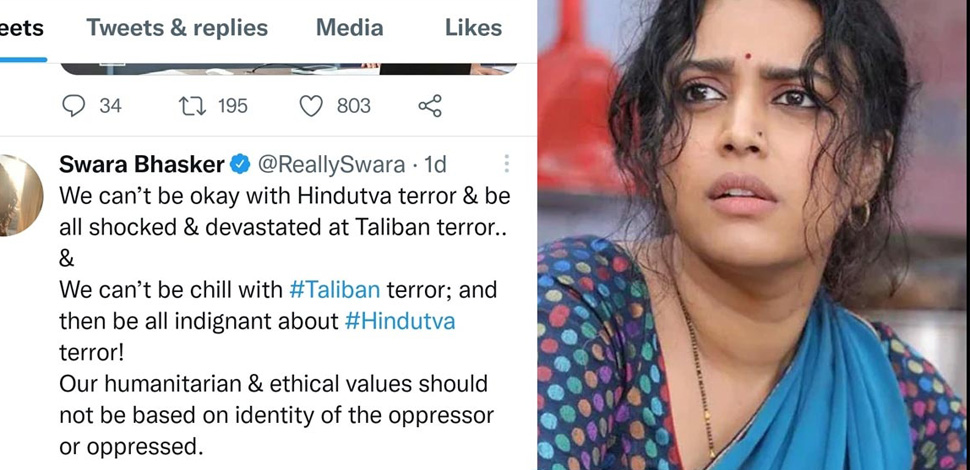The image size is (970, 470).
Task: Click the Swara Bhasker display name
Action: pyautogui.click(x=142, y=164)
